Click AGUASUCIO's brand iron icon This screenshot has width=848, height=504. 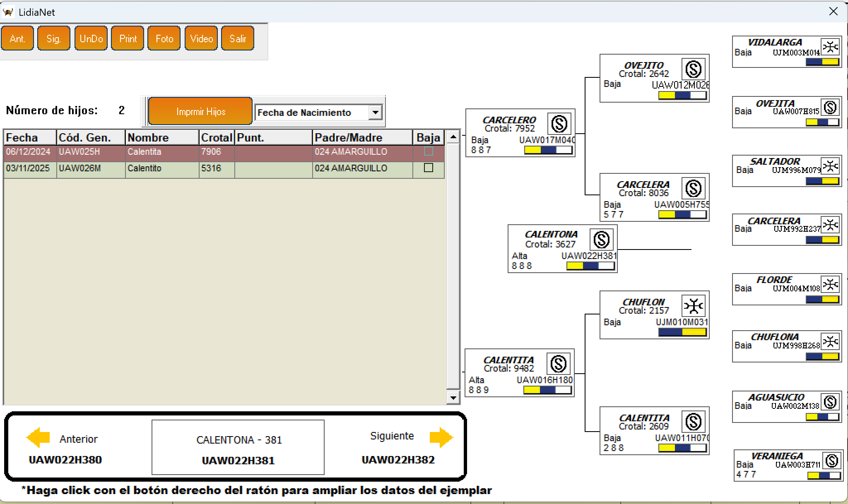[x=830, y=402]
